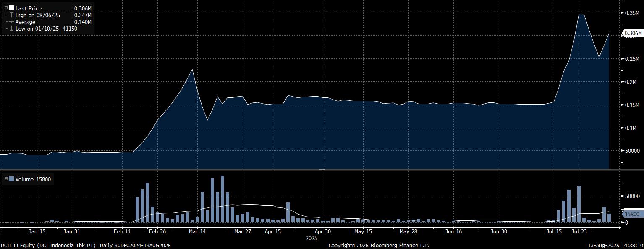Click the 15800 volume axis tag

(632, 214)
